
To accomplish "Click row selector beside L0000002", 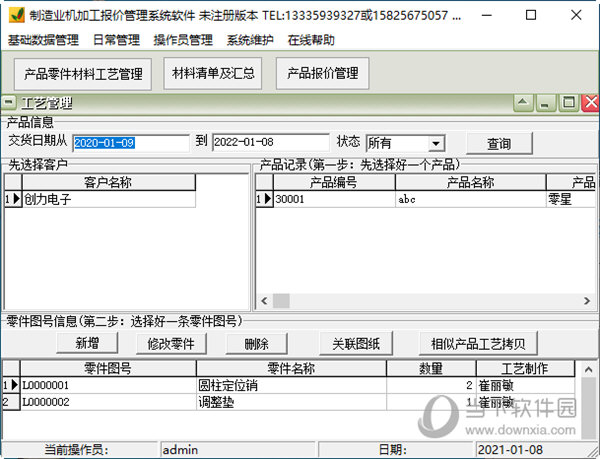I will pos(11,402).
